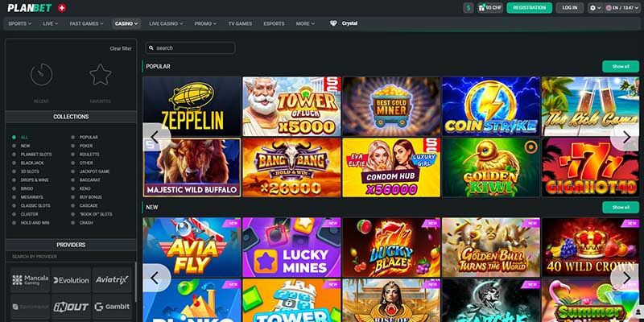The width and height of the screenshot is (644, 322).
Task: Click the magnifier icon in game search
Action: click(151, 48)
